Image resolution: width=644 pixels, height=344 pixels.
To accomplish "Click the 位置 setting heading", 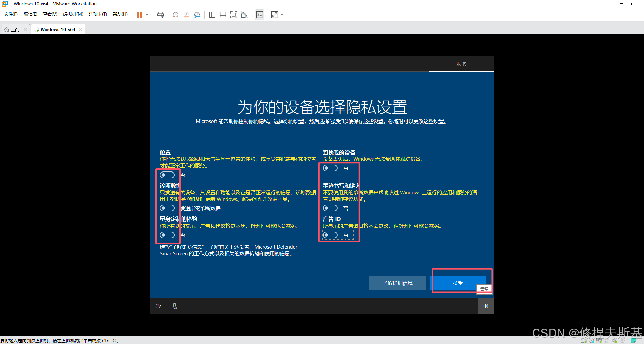I will tap(165, 152).
